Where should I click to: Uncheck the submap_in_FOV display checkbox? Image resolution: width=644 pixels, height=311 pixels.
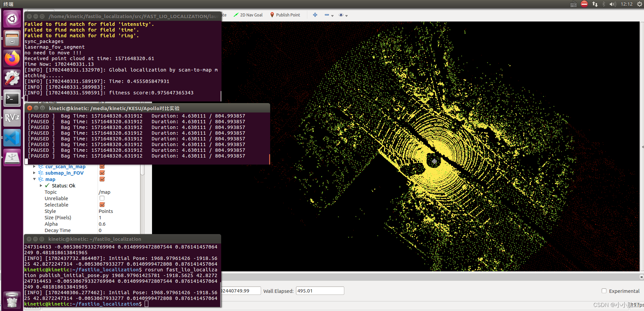102,173
